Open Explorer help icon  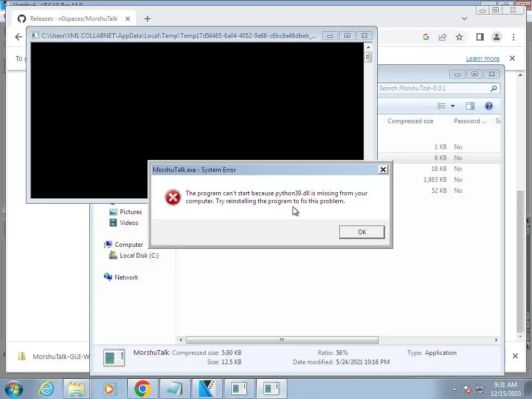(488, 106)
